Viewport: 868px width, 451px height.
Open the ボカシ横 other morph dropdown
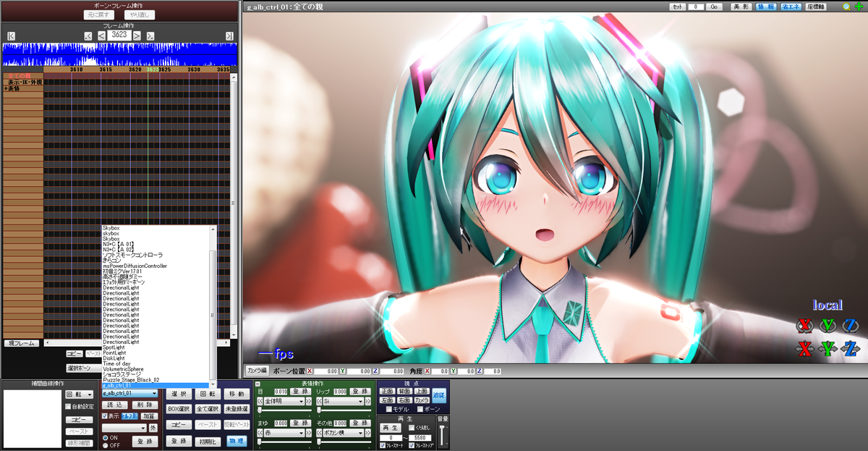[344, 433]
